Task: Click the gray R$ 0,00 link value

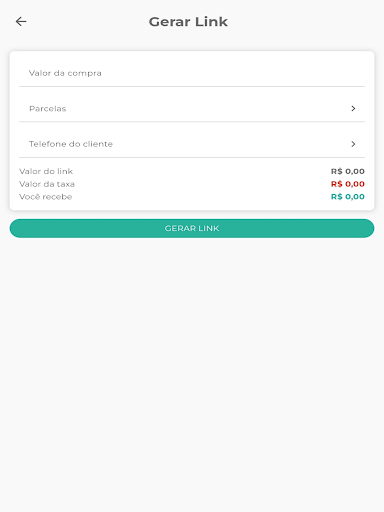Action: pos(348,171)
